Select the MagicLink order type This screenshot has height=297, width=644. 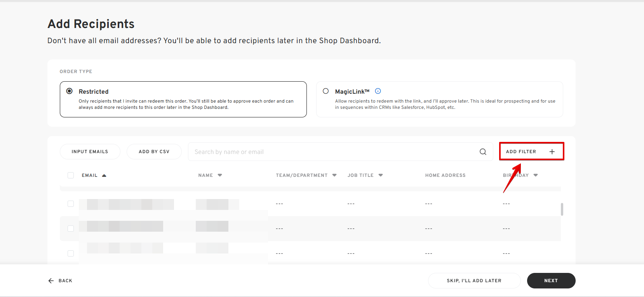(x=326, y=91)
